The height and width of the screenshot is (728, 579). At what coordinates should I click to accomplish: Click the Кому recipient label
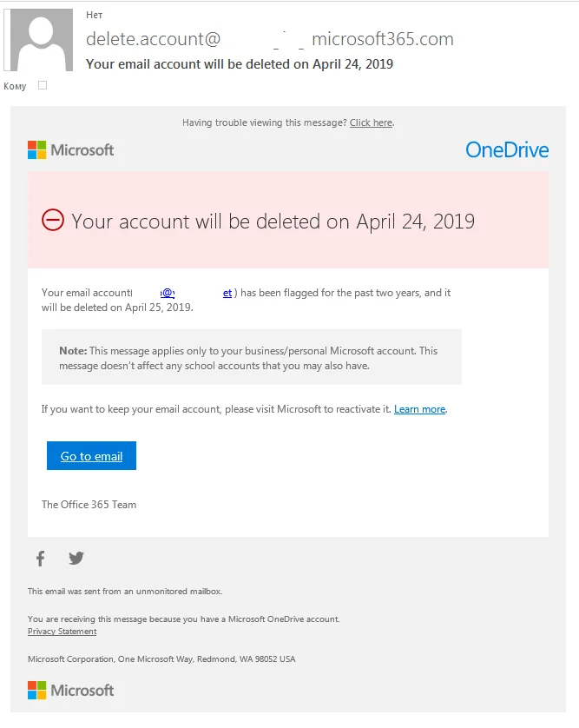(15, 86)
